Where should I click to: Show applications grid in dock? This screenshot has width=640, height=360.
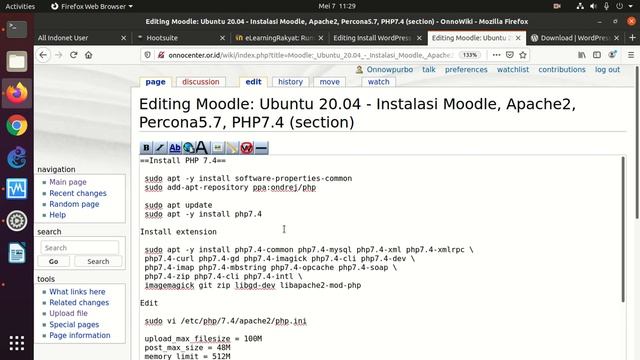[x=17, y=343]
